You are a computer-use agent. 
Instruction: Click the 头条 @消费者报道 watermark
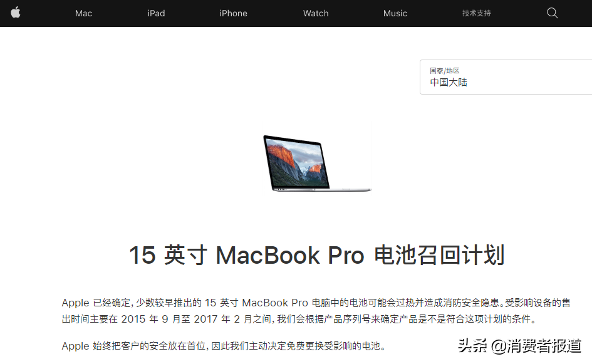[520, 346]
